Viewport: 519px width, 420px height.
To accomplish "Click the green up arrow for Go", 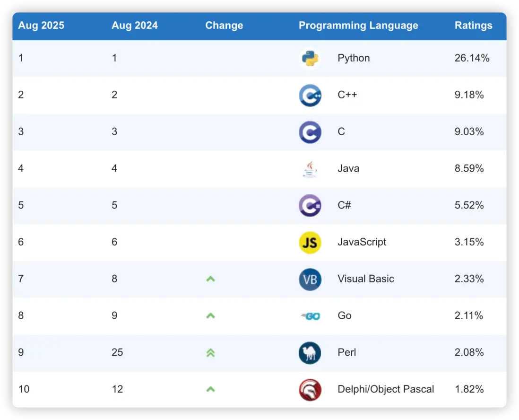I will click(211, 316).
